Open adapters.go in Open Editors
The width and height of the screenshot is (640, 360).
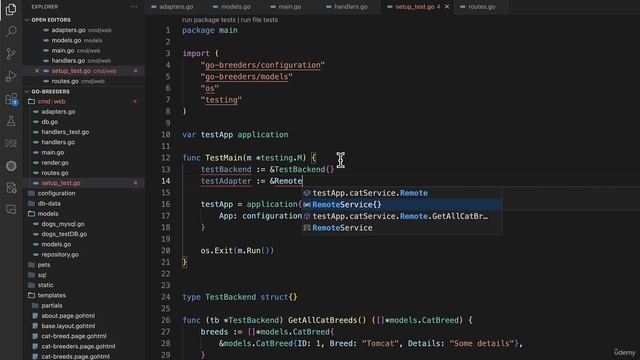pyautogui.click(x=68, y=30)
